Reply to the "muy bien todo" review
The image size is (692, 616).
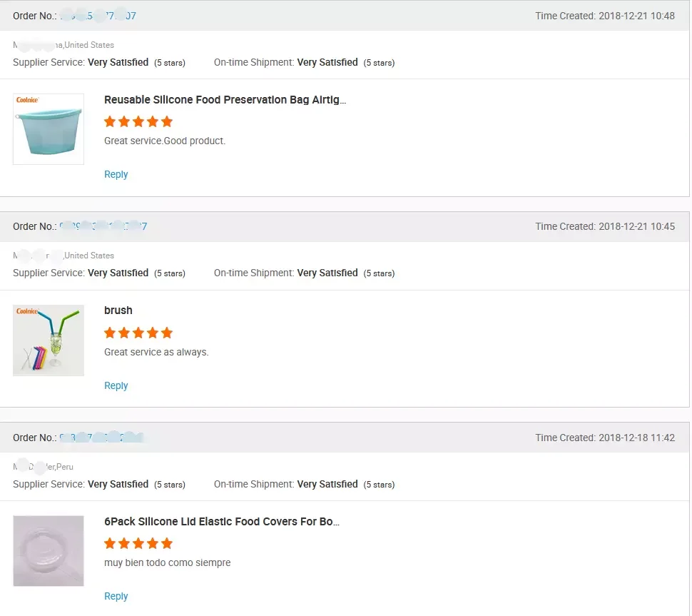(116, 596)
